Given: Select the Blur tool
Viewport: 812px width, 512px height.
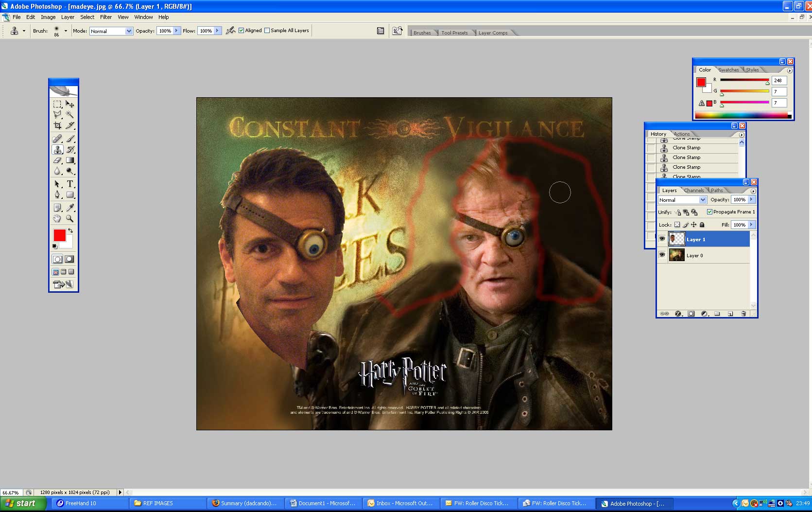Looking at the screenshot, I should click(x=57, y=171).
